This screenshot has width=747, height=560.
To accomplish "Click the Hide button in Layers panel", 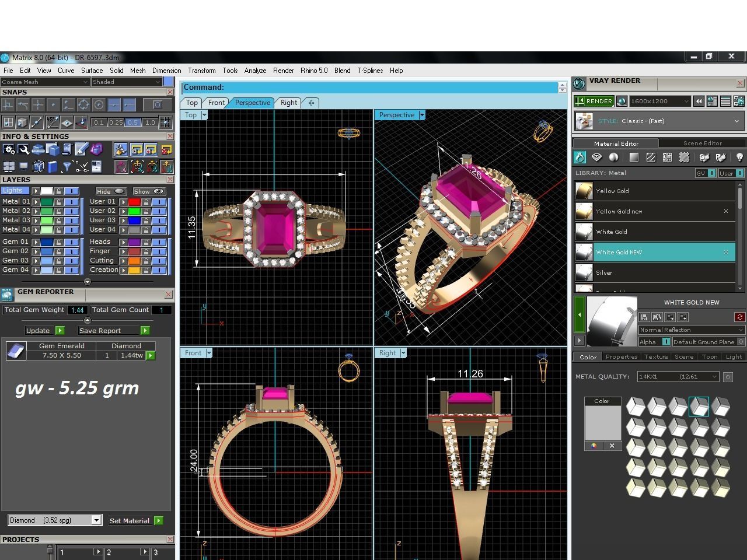I will (x=111, y=191).
